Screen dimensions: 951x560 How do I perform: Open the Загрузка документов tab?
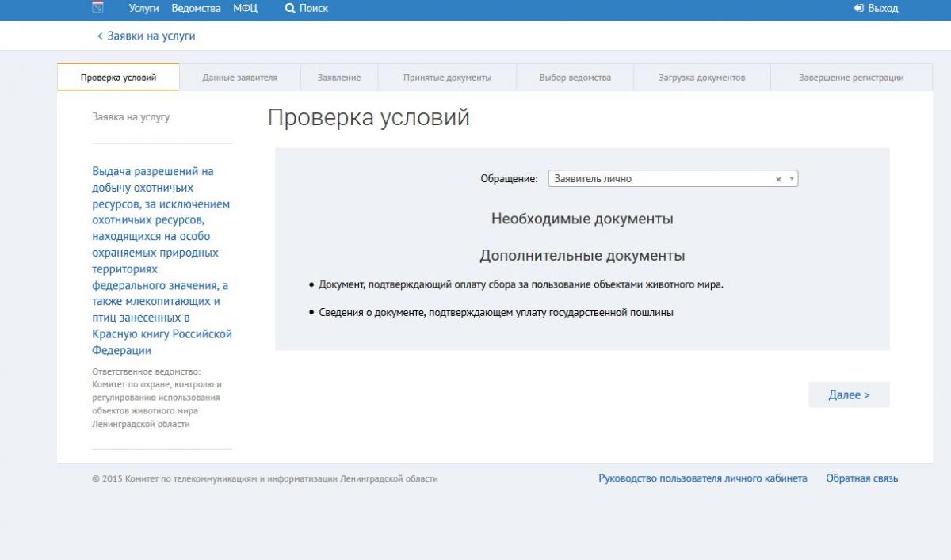click(x=701, y=78)
